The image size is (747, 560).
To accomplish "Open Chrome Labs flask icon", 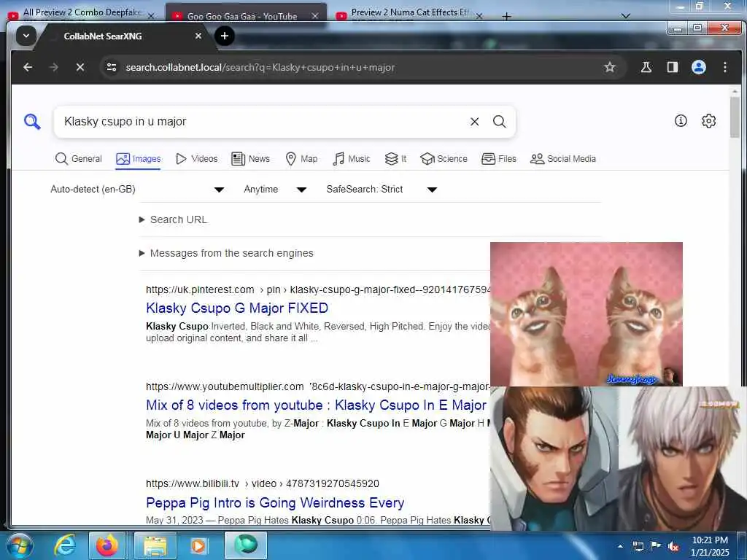I will 646,67.
